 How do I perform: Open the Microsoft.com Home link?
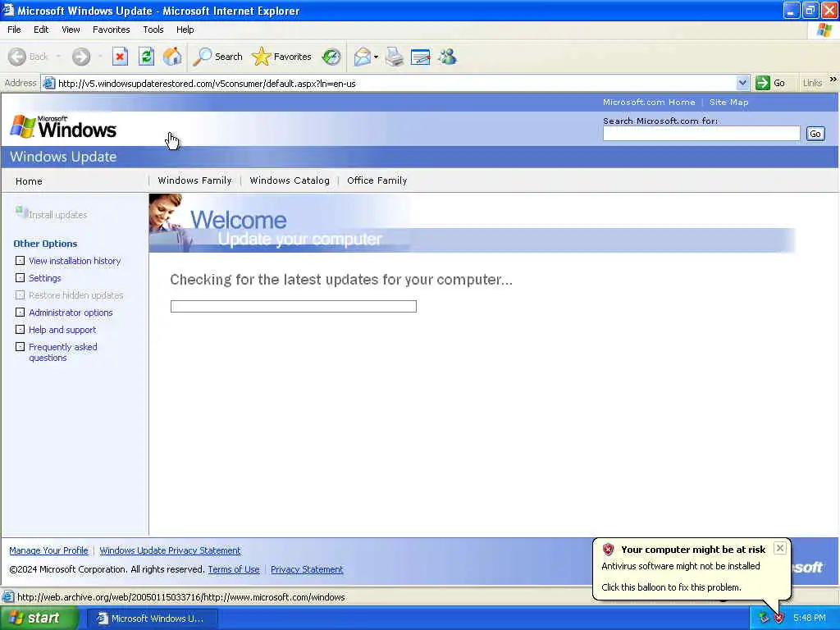649,102
